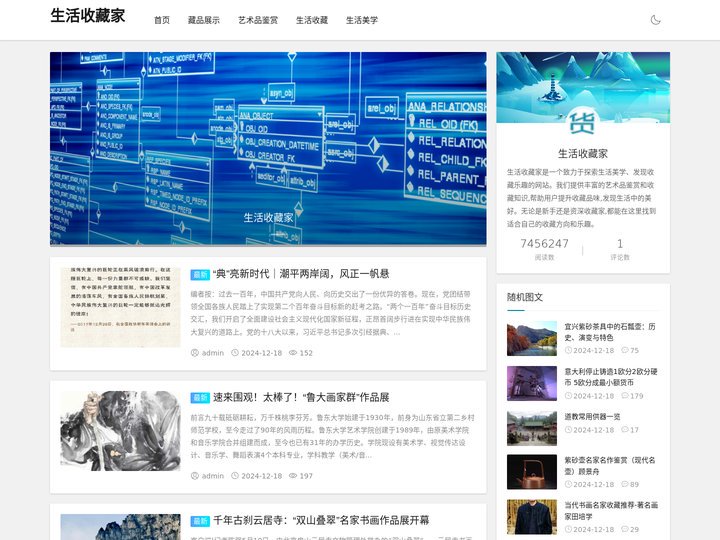The height and width of the screenshot is (540, 720).
Task: Click author icon on "典"亮新时代 article
Action: click(195, 353)
